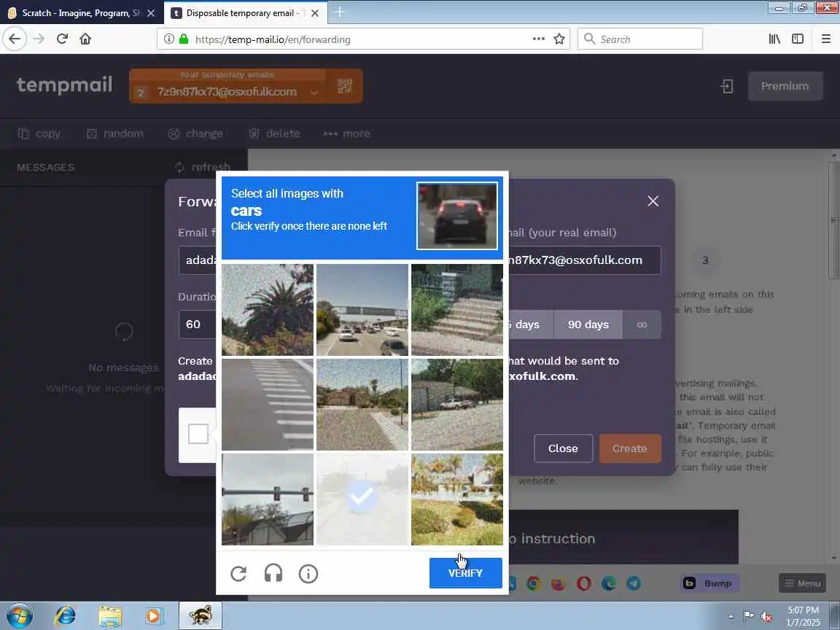Click the green padlock security icon
The image size is (840, 630).
[x=184, y=39]
